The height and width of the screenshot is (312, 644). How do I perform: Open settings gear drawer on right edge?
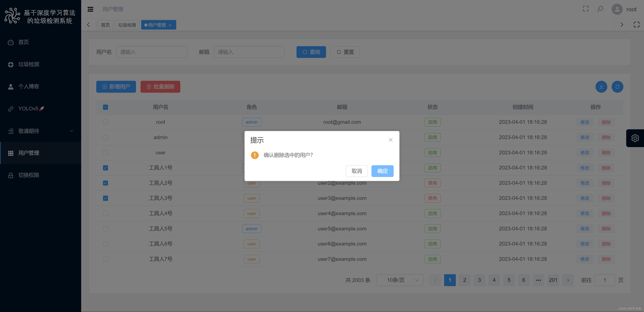click(x=635, y=138)
